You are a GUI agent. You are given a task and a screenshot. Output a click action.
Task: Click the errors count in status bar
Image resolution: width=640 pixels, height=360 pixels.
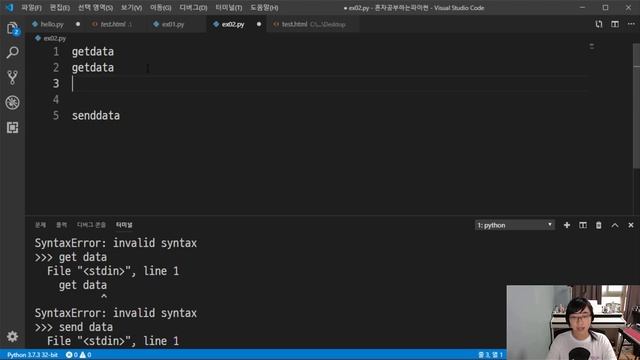coord(72,355)
